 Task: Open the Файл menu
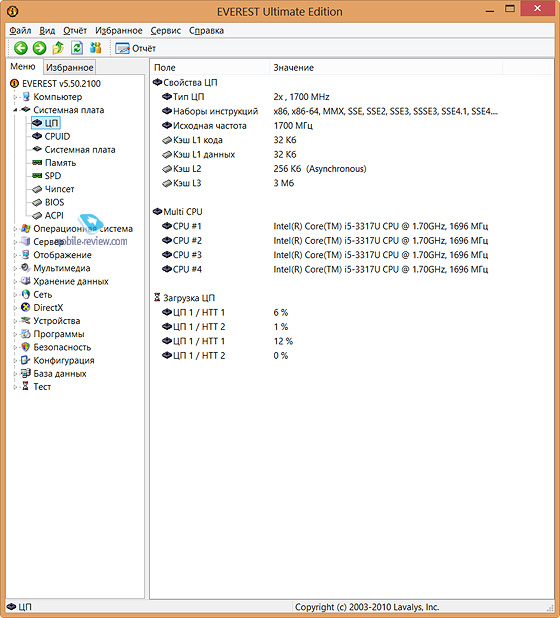(20, 30)
